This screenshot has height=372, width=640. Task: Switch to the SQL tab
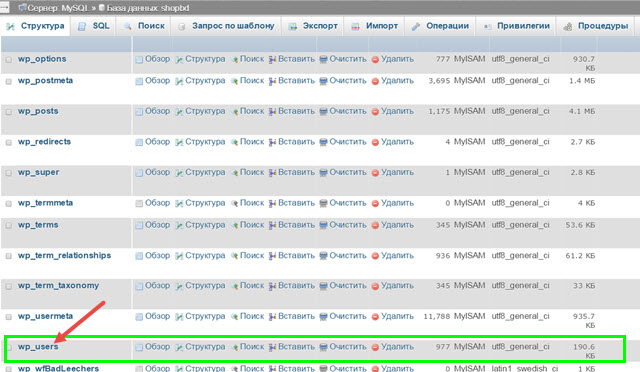tap(93, 26)
